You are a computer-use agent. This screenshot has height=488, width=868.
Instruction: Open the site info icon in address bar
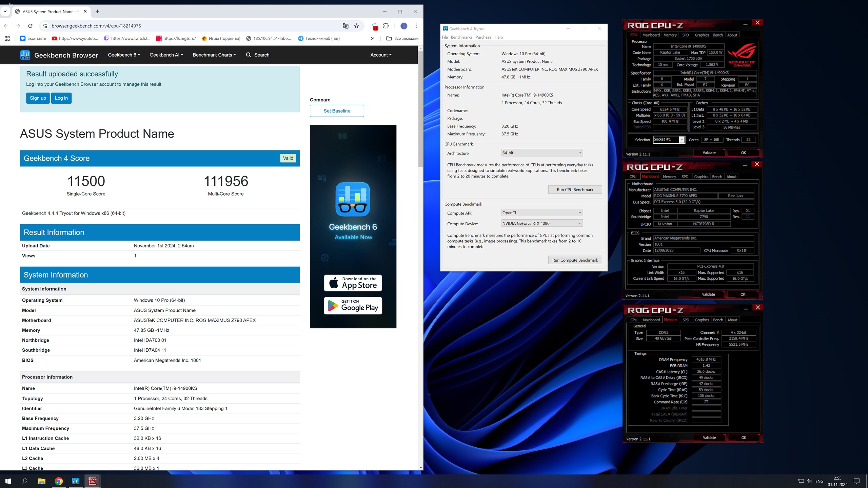click(44, 26)
